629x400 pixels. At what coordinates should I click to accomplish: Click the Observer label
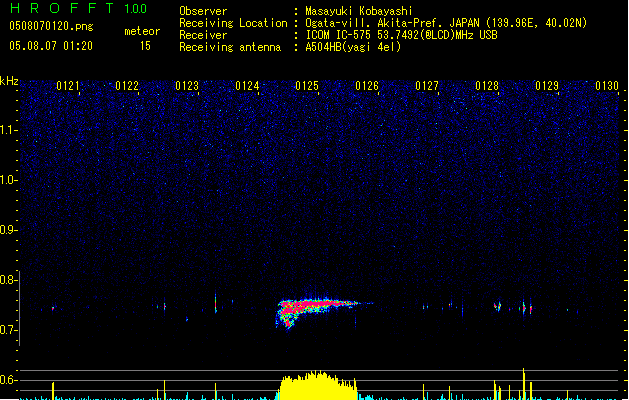(x=203, y=11)
